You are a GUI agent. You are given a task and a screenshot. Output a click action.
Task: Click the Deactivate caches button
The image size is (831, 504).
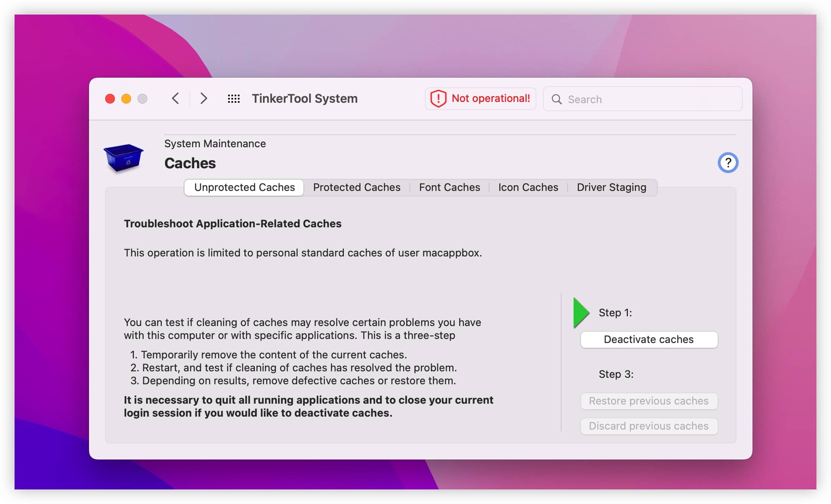tap(649, 339)
